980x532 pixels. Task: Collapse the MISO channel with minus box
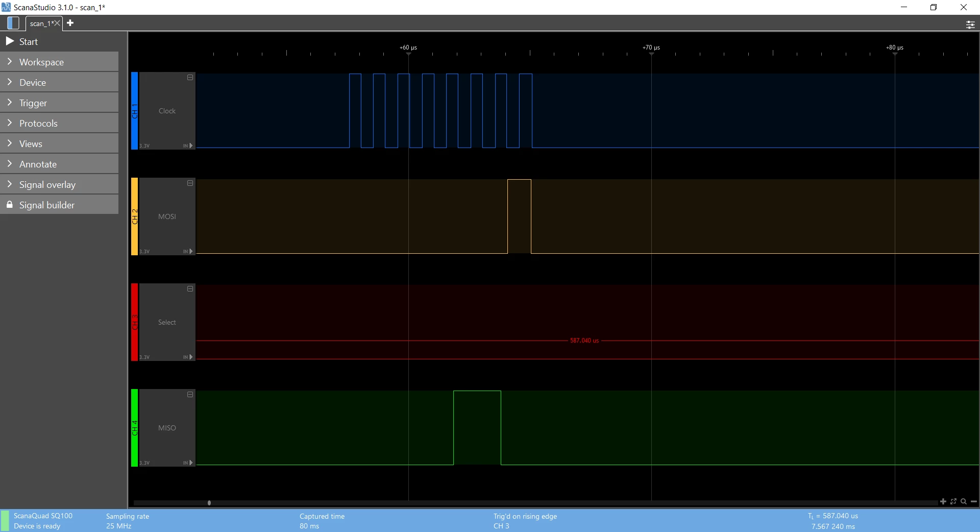[190, 395]
